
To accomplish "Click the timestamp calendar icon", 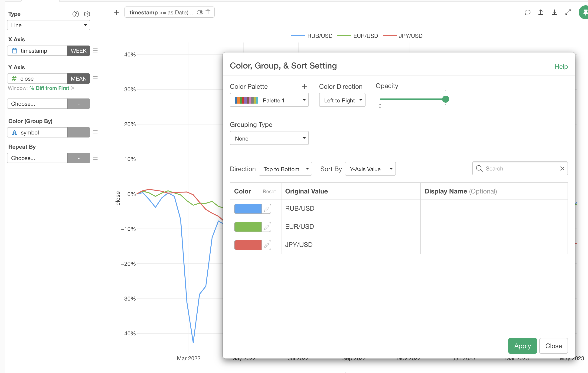I will click(15, 51).
